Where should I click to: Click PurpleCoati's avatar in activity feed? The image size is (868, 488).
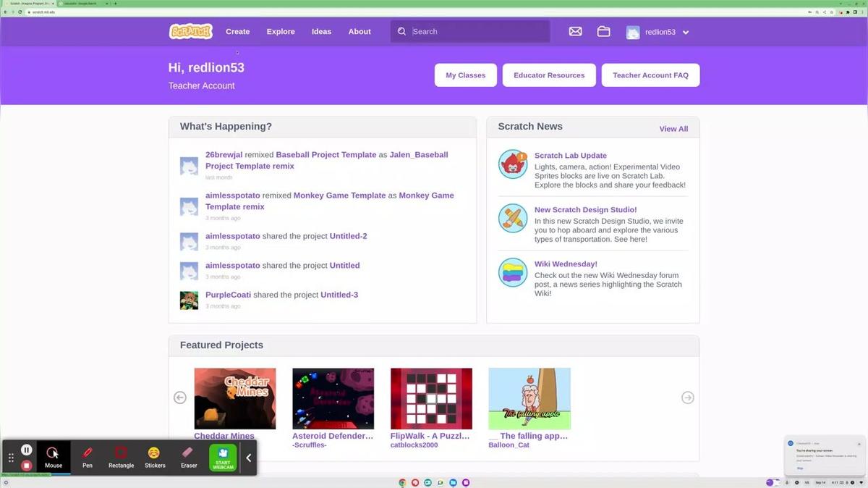click(189, 300)
